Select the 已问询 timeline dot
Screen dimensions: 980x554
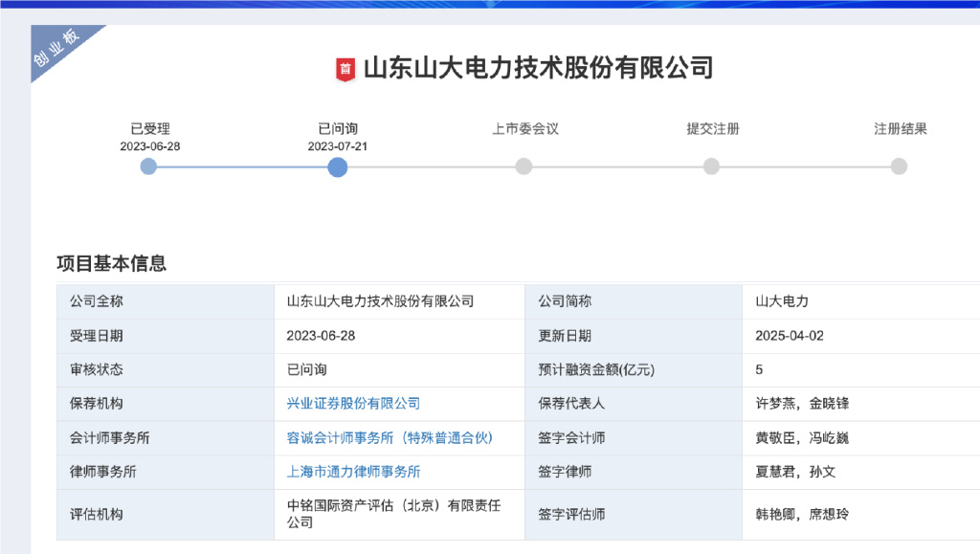[338, 167]
